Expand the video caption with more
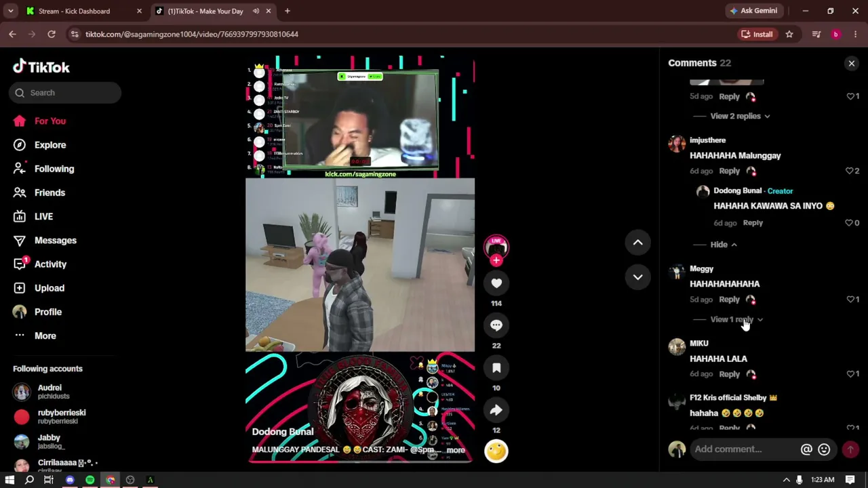This screenshot has height=488, width=868. tap(456, 450)
